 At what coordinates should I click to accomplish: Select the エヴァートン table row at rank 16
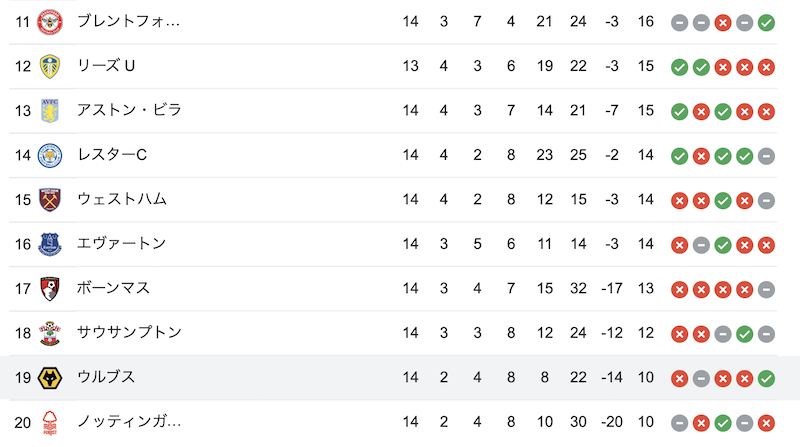[393, 244]
